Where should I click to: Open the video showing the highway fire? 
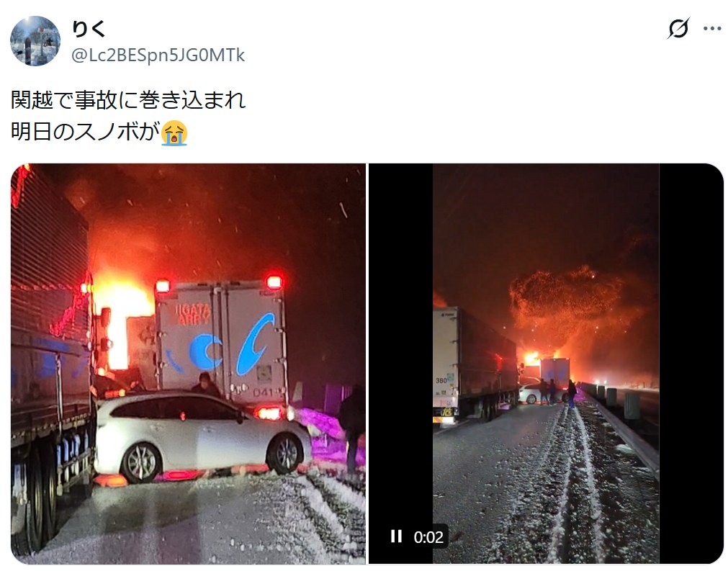coord(546,364)
